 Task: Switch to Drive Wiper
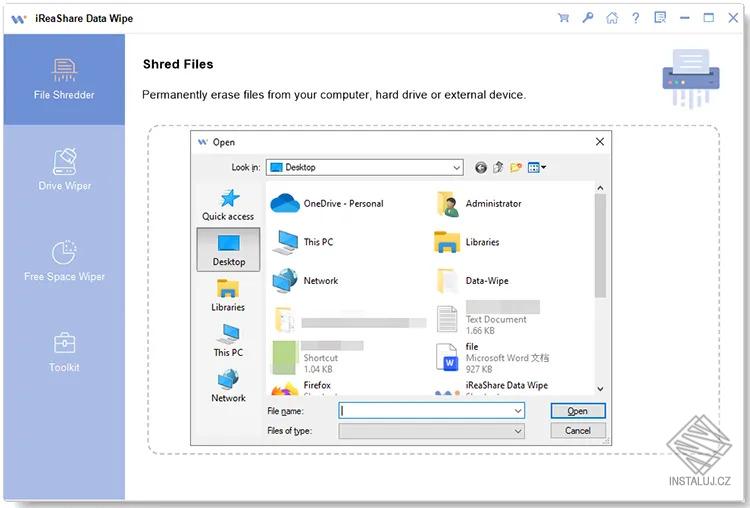64,170
